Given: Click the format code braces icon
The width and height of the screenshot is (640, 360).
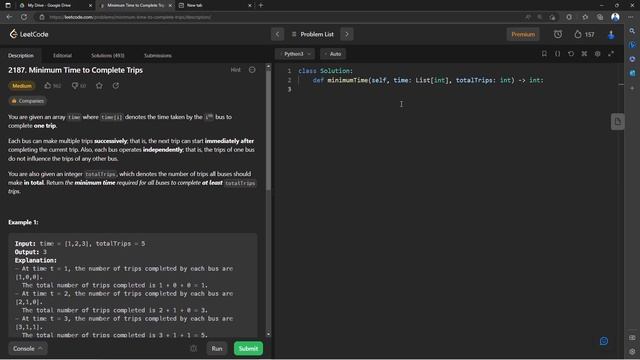Looking at the screenshot, I should tap(558, 53).
